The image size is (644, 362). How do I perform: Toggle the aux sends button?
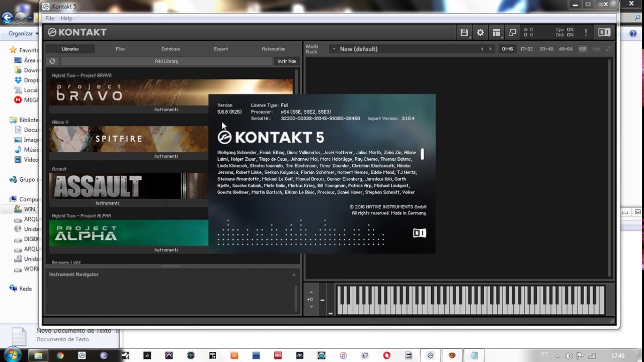click(x=597, y=49)
